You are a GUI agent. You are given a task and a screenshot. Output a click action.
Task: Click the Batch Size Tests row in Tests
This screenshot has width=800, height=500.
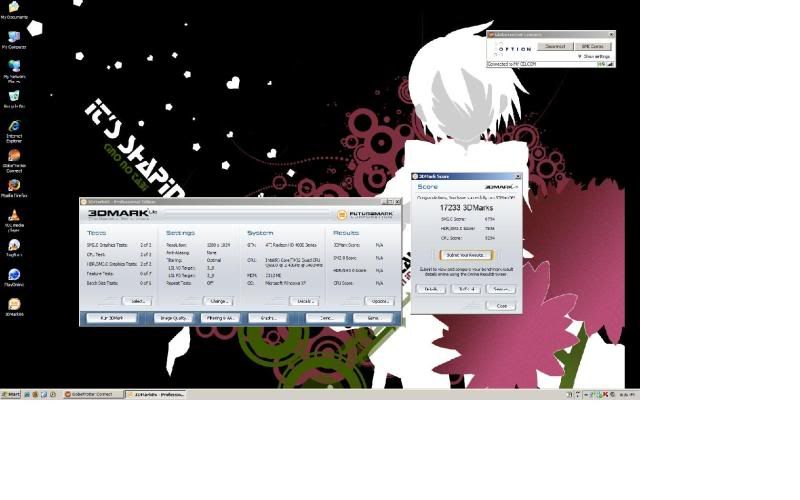click(119, 283)
